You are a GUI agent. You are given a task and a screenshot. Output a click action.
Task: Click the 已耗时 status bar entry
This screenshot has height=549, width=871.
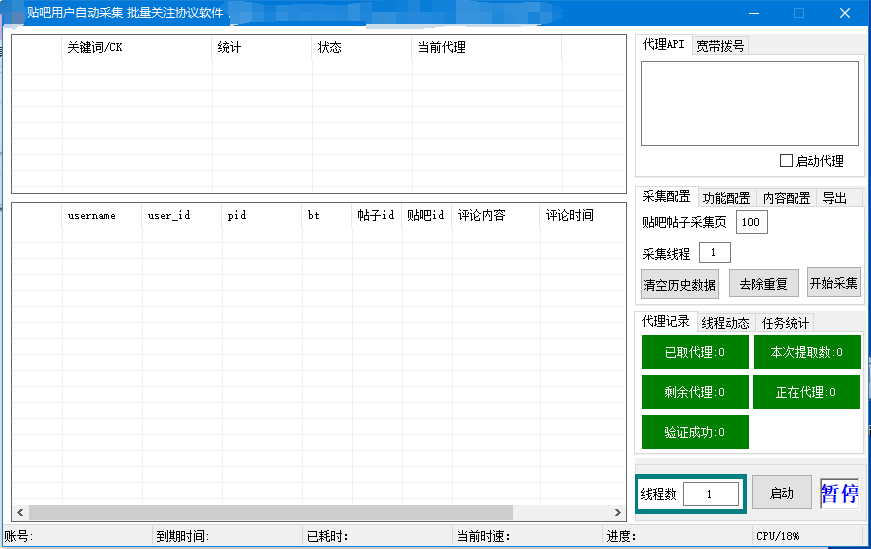point(378,536)
